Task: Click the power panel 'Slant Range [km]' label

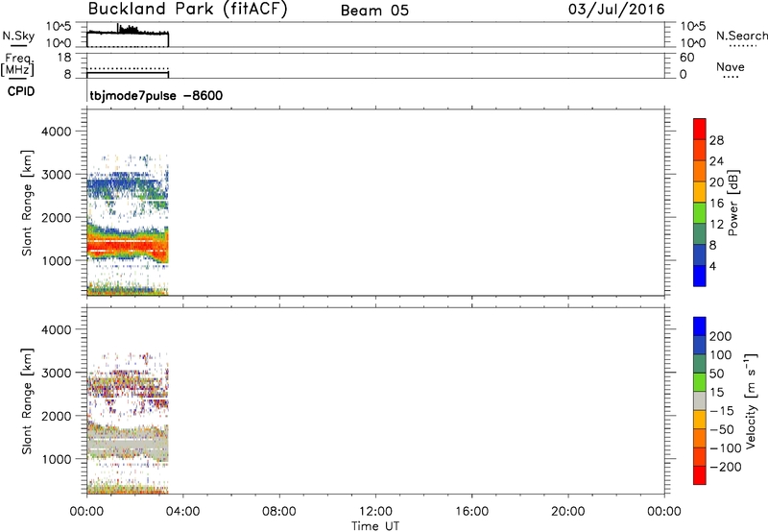Action: [27, 203]
